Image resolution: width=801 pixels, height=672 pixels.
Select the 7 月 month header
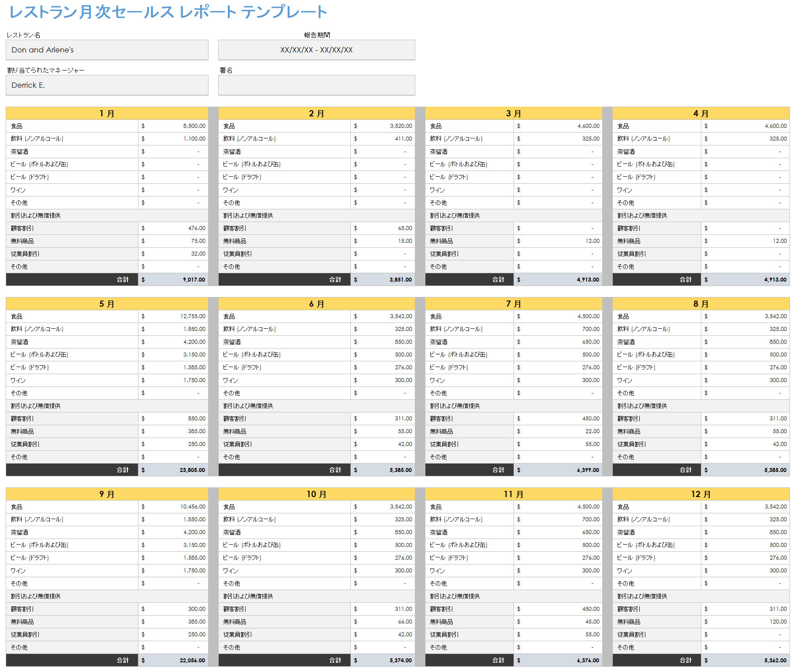click(x=514, y=304)
